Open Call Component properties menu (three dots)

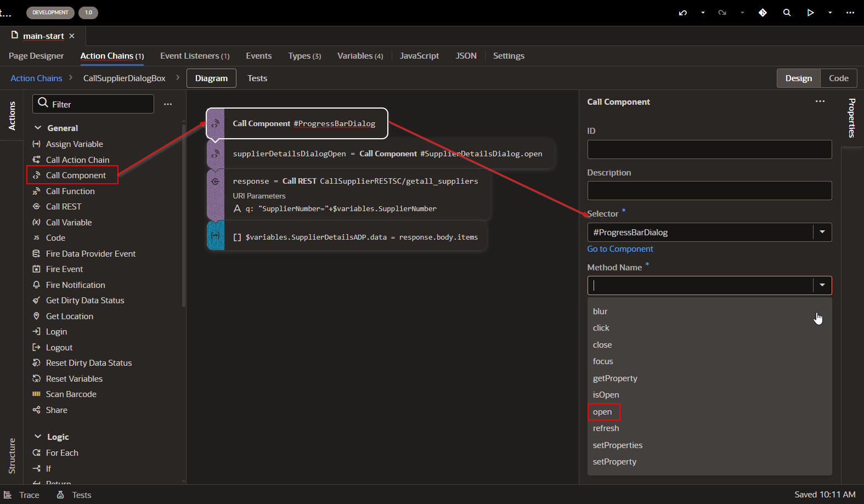[820, 101]
